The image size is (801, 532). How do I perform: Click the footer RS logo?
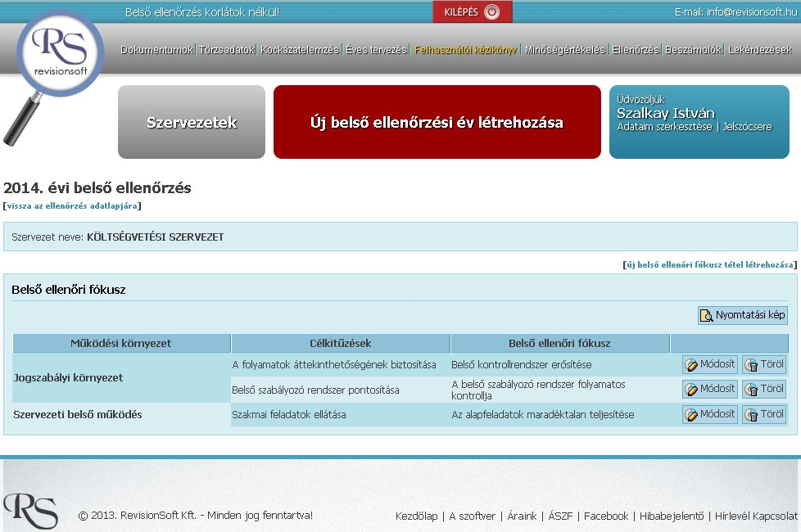pos(30,511)
